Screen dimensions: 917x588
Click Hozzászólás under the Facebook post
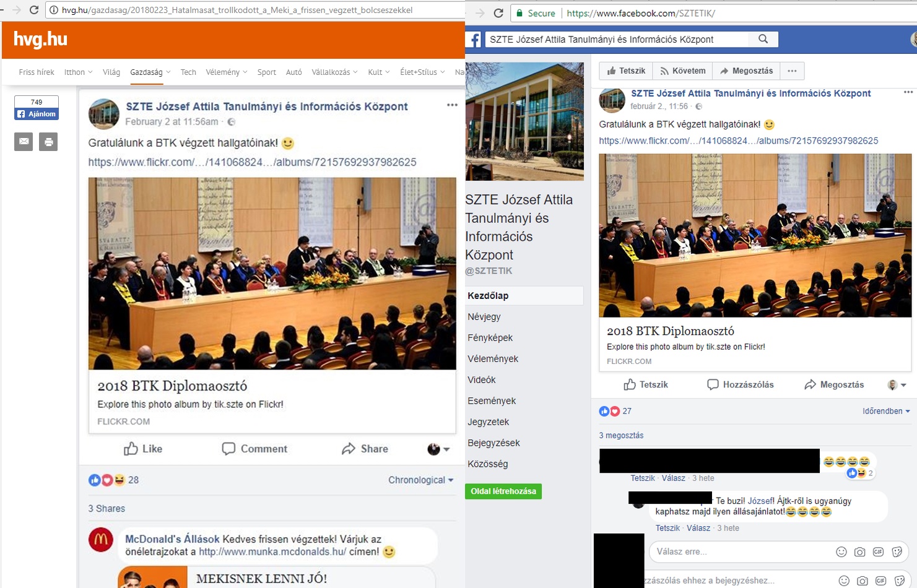click(x=741, y=384)
